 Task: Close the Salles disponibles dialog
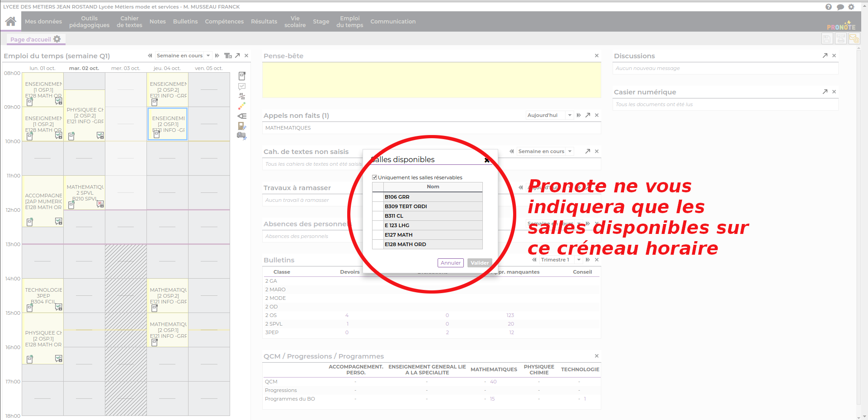coord(487,160)
